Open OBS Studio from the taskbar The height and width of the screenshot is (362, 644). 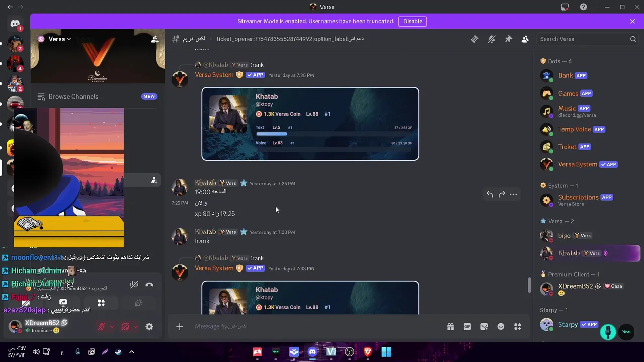[x=349, y=352]
